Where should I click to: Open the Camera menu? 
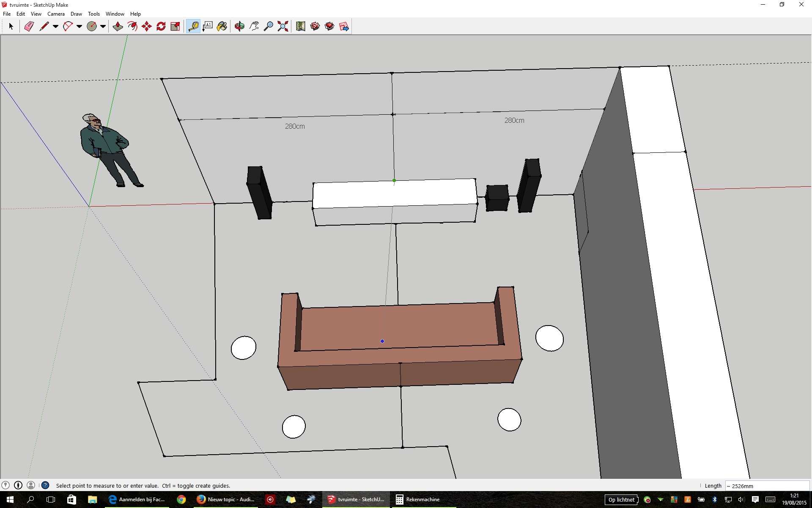(56, 14)
